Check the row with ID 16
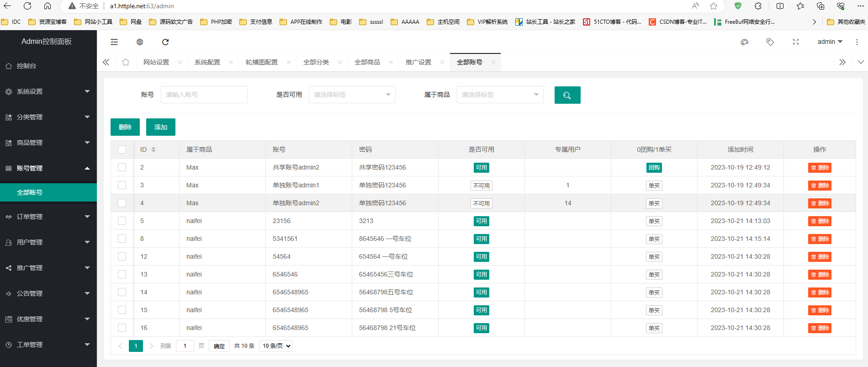This screenshot has width=868, height=367. point(122,328)
